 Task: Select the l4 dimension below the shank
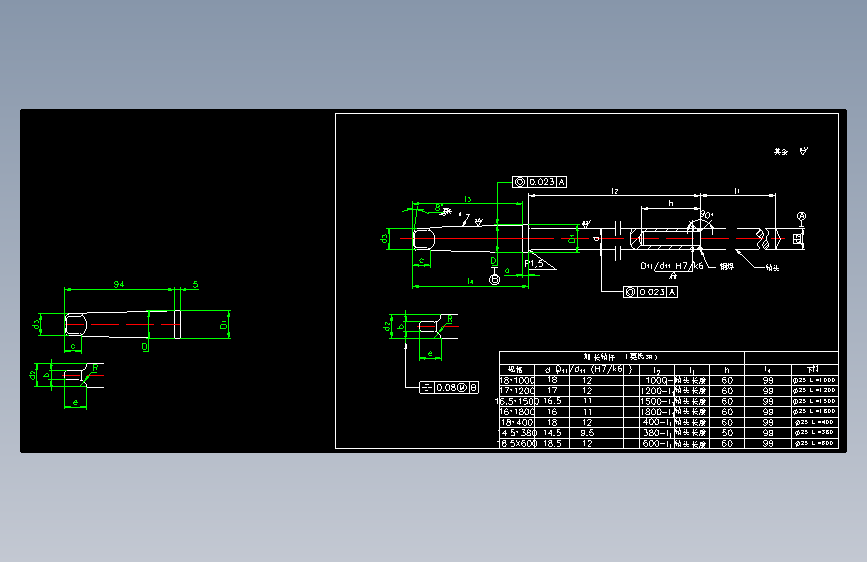pyautogui.click(x=470, y=281)
